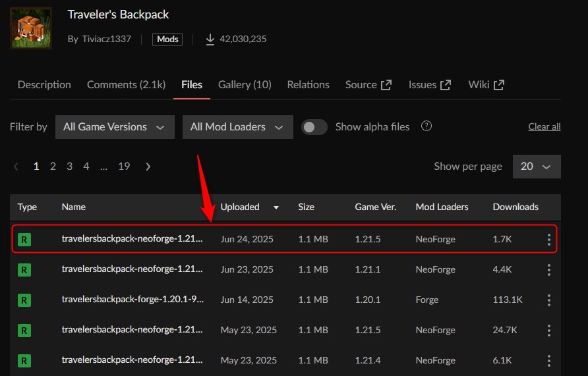Viewport: 588px width, 376px height.
Task: Click Release icon for Jun 24, 2025 file
Action: [24, 239]
